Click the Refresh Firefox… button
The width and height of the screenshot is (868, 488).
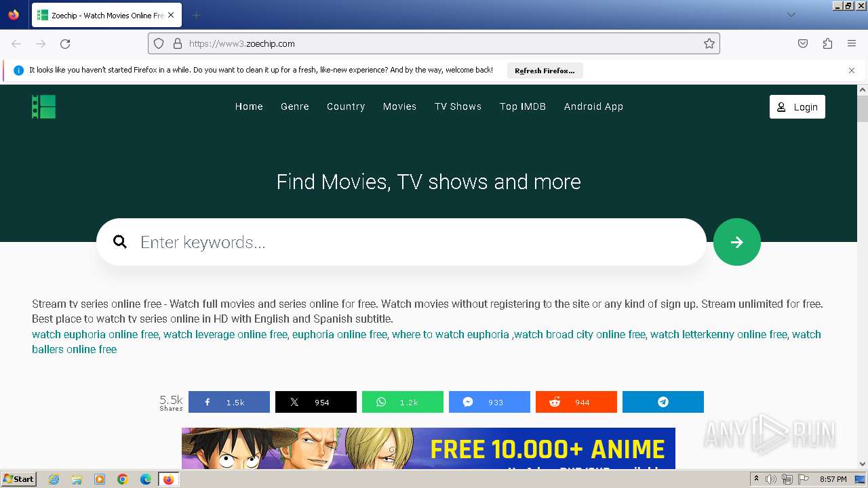click(545, 70)
